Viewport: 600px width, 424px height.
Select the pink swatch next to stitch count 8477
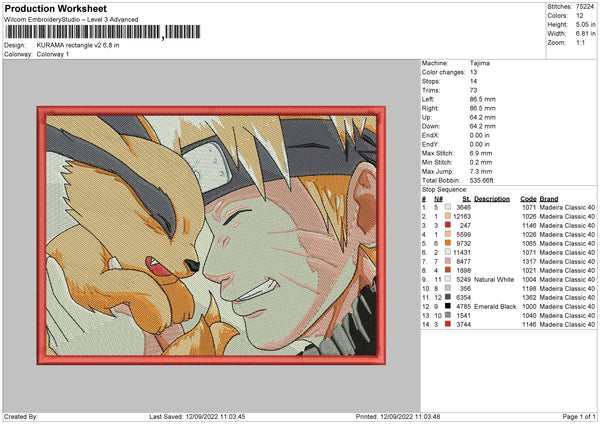[x=448, y=261]
